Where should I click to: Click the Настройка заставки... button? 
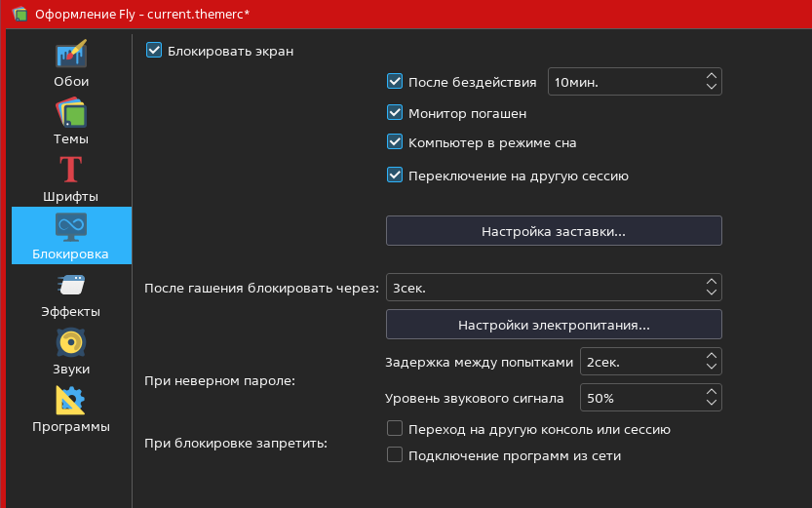(x=554, y=232)
